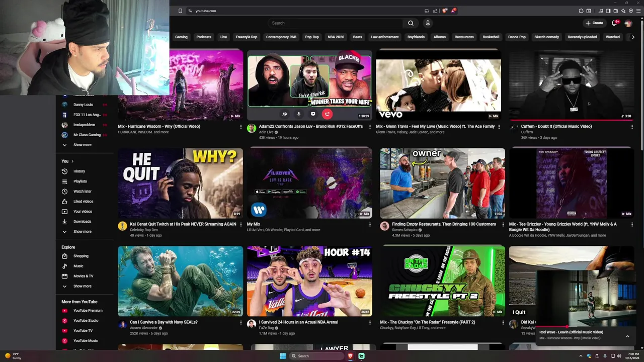This screenshot has height=362, width=644.
Task: Open options for Adam22 Confronts Jason Luv video
Action: (370, 127)
